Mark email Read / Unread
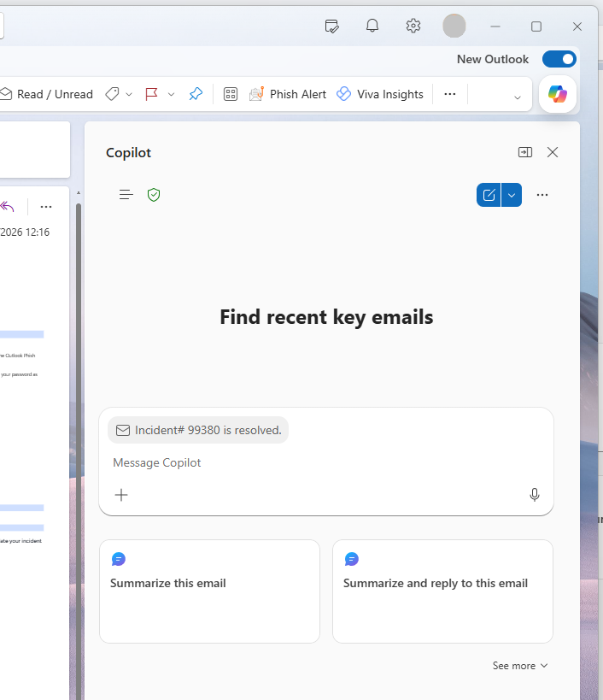 [47, 94]
